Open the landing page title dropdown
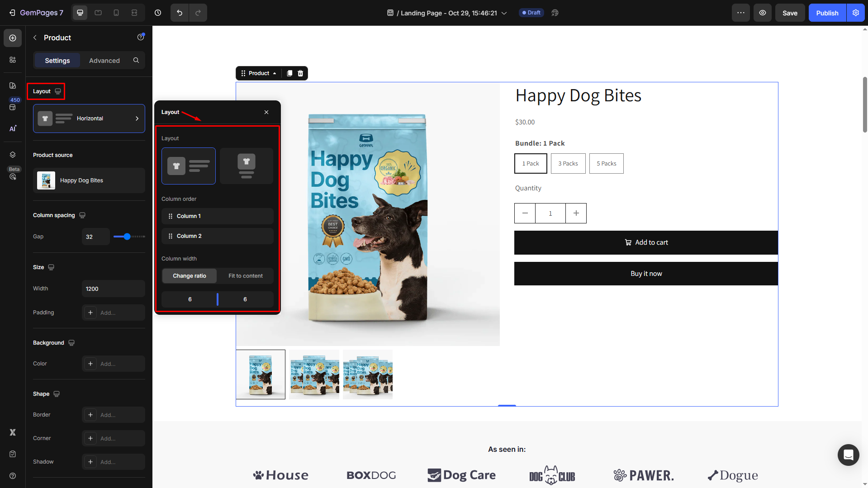This screenshot has height=488, width=868. pyautogui.click(x=504, y=13)
